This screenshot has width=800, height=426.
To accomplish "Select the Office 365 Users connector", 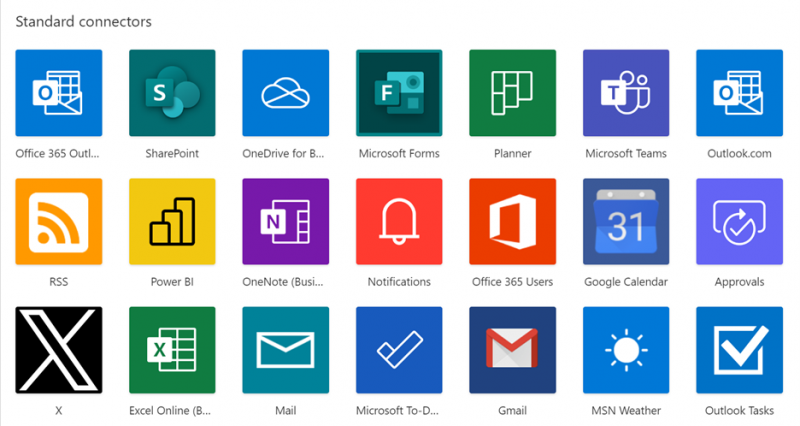I will (512, 221).
